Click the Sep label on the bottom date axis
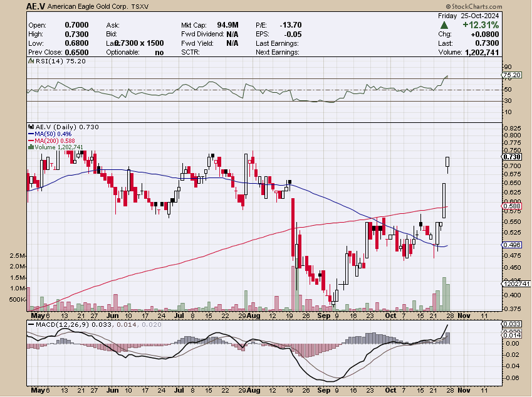The height and width of the screenshot is (397, 532). (x=324, y=391)
